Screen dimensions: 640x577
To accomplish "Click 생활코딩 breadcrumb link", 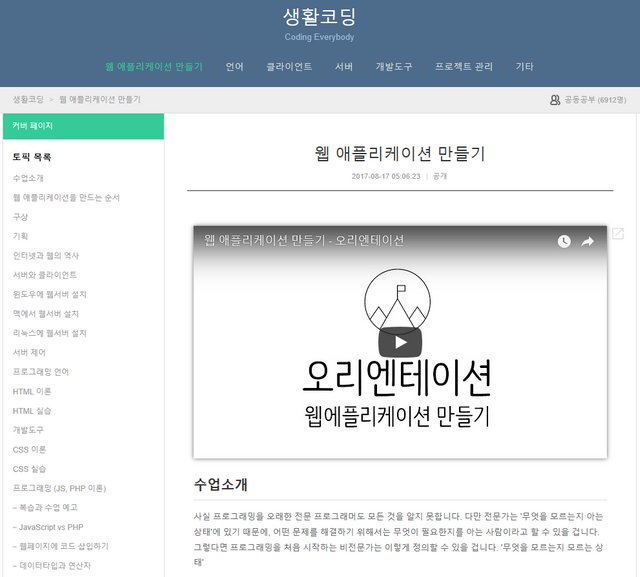I will (x=28, y=100).
